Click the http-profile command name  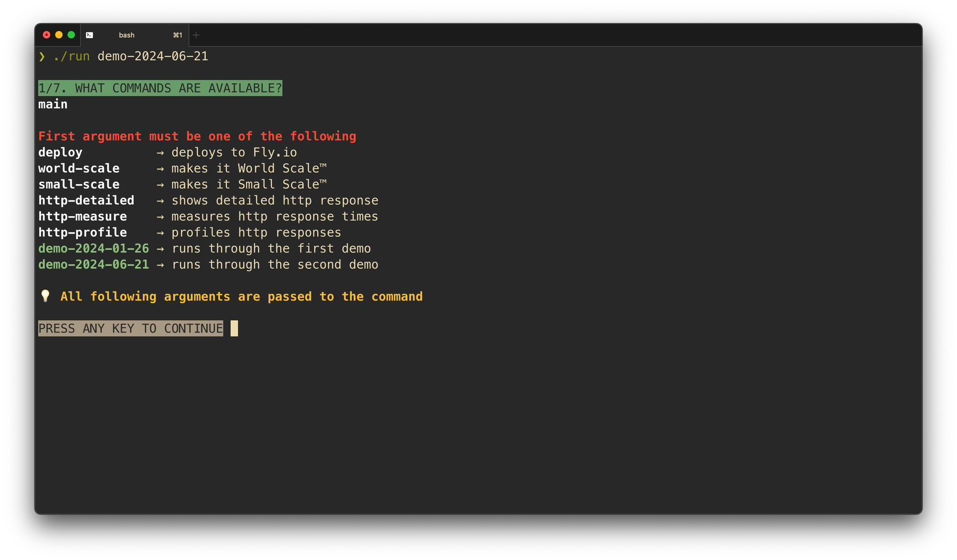point(83,232)
